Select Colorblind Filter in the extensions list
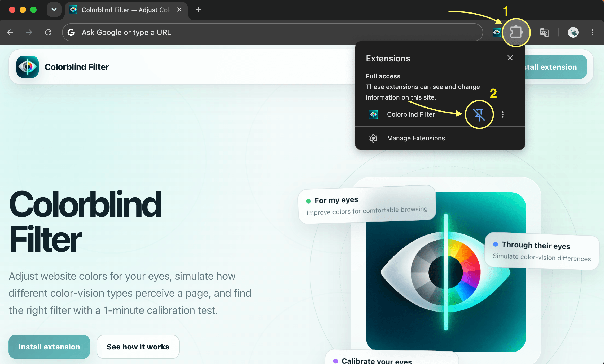 [411, 114]
